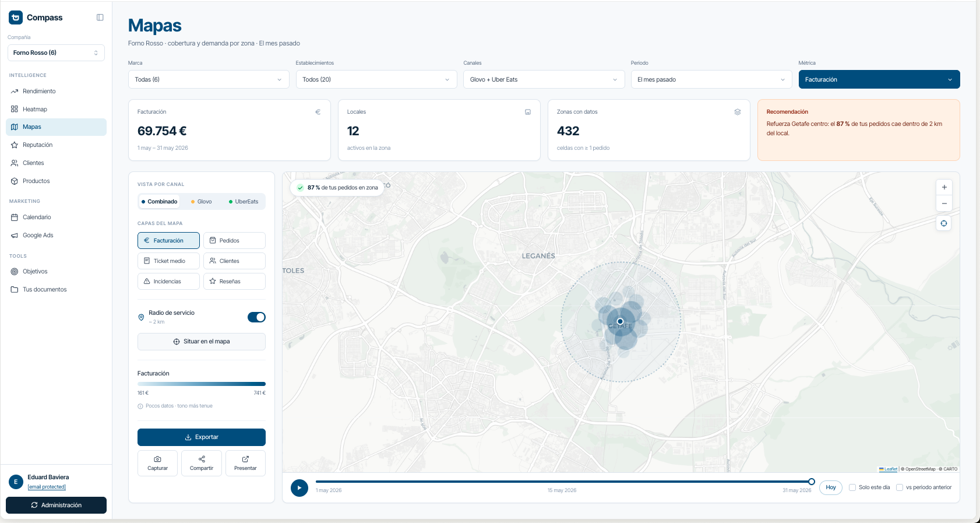This screenshot has width=980, height=523.
Task: Click the timeline slider handle at 31 may
Action: (x=812, y=482)
